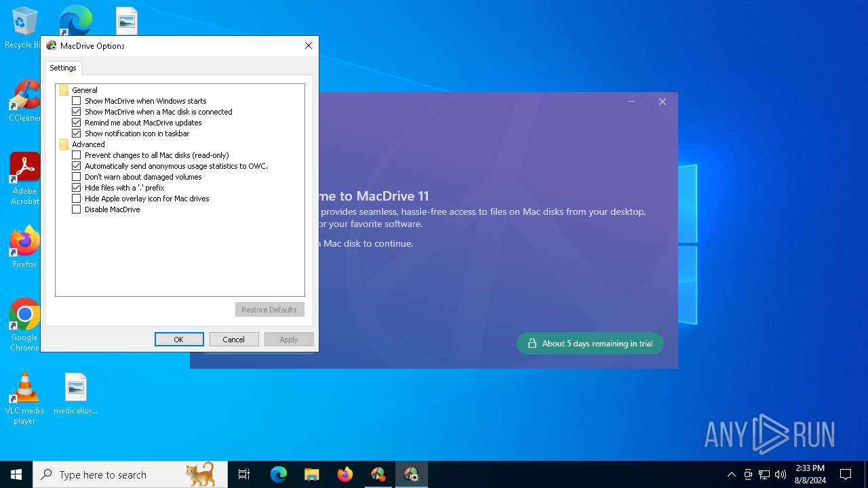Toggle Remind me about MacDrive updates
This screenshot has width=868, height=488.
(x=76, y=123)
